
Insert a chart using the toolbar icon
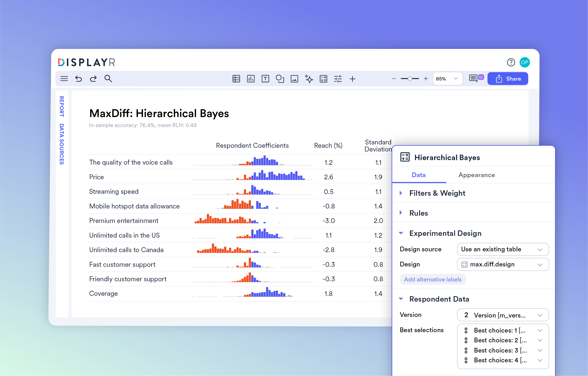click(x=251, y=79)
